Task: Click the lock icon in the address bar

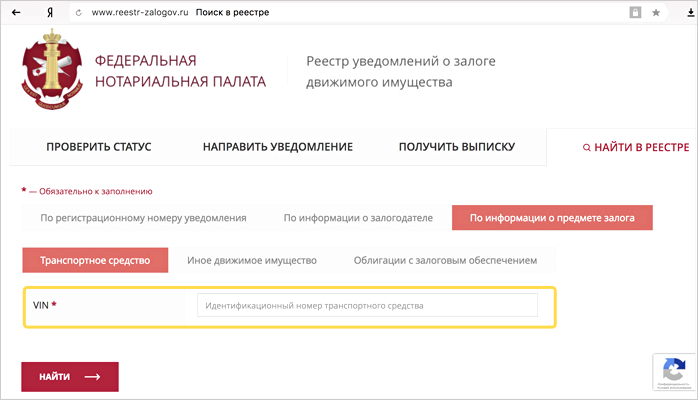Action: point(634,12)
